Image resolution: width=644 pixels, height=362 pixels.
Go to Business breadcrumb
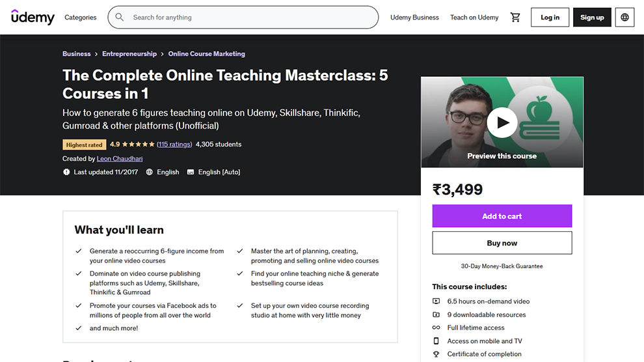click(76, 54)
